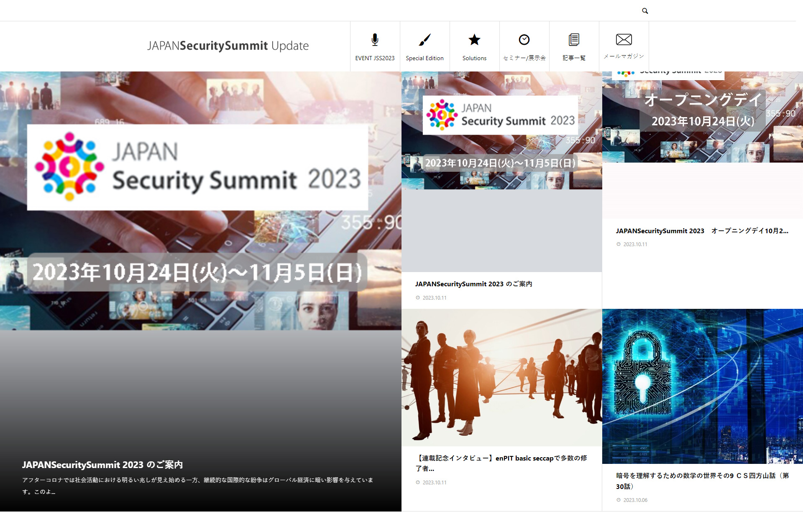Click the brush icon for Special Edition
This screenshot has height=532, width=803.
point(425,40)
